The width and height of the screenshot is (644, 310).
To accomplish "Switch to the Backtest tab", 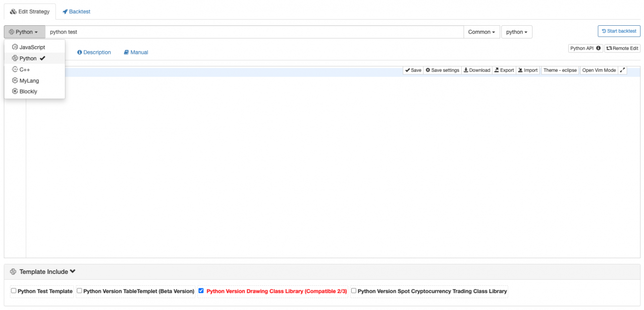I will [x=76, y=11].
